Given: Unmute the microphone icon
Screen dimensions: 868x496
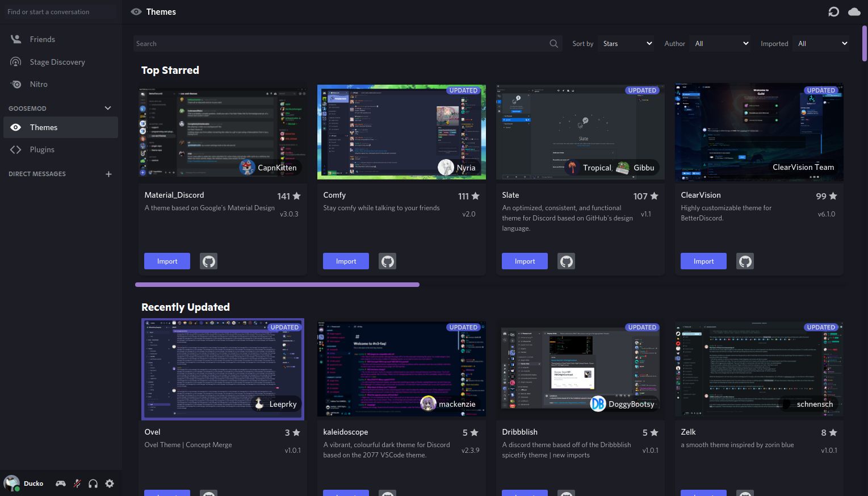Looking at the screenshot, I should [x=77, y=484].
